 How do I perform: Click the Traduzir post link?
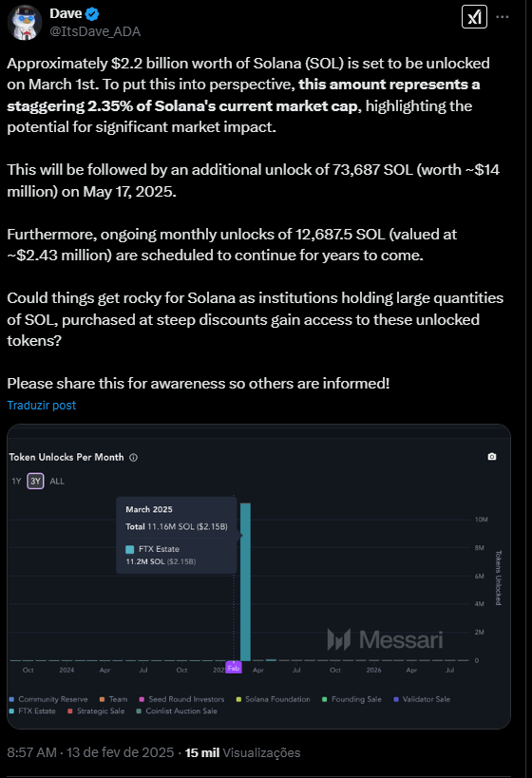click(42, 406)
